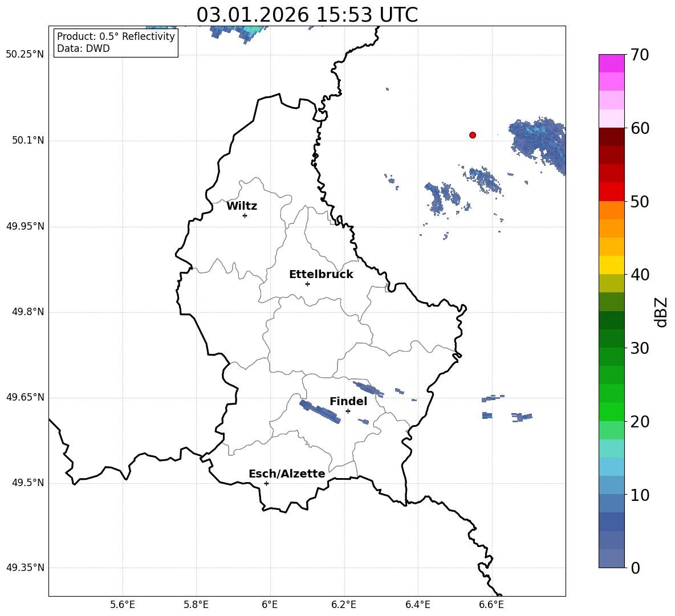Click the 5.6°E longitude label
This screenshot has width=675, height=616.
pyautogui.click(x=123, y=605)
